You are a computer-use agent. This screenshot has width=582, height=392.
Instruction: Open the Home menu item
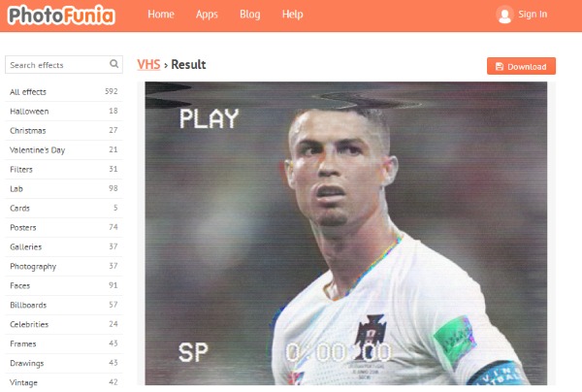[x=161, y=15]
